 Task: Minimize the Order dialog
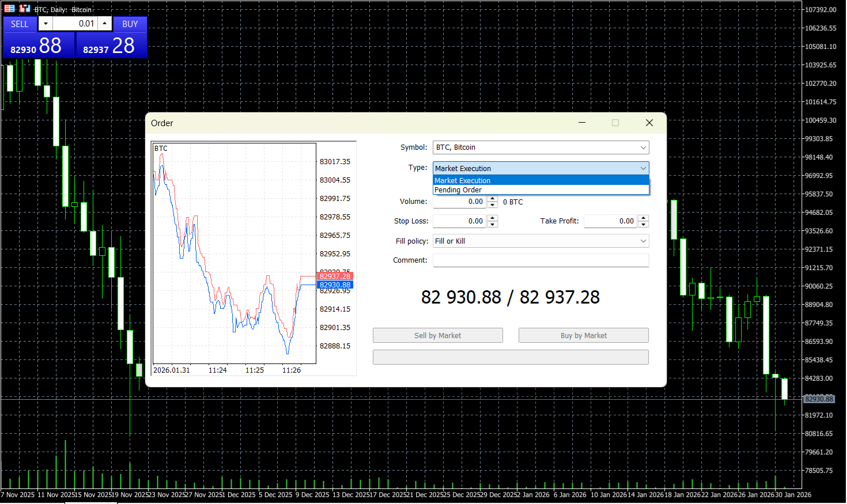click(582, 123)
